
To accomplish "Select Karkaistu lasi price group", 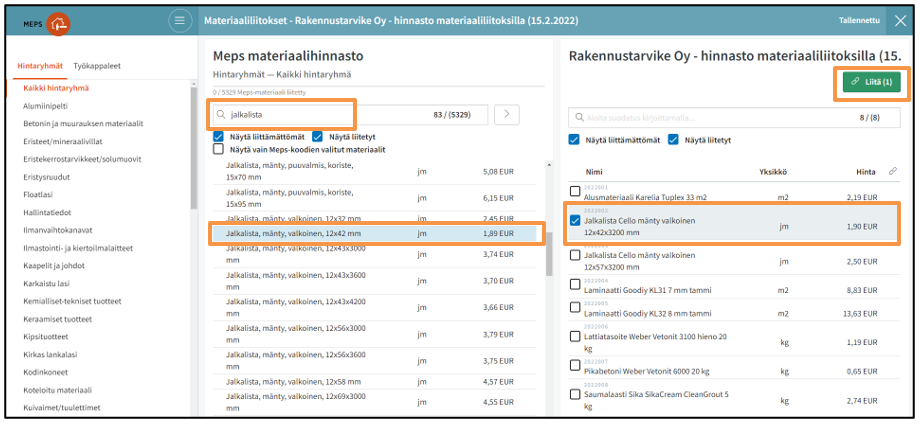I will pos(46,283).
